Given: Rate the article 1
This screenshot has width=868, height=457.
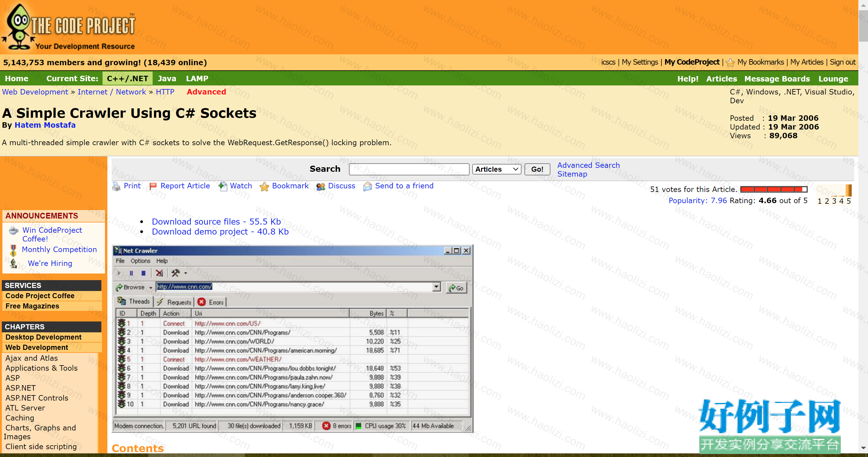Looking at the screenshot, I should pyautogui.click(x=819, y=201).
